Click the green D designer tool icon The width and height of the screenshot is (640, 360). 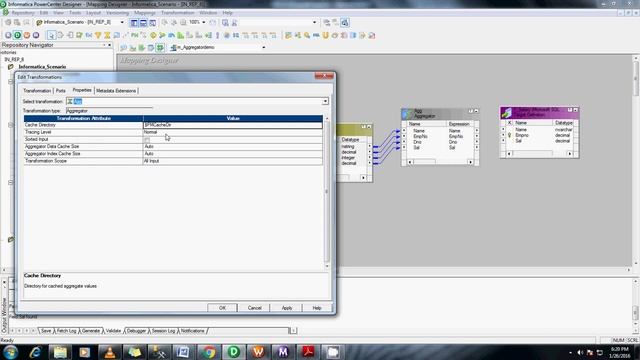(x=18, y=35)
